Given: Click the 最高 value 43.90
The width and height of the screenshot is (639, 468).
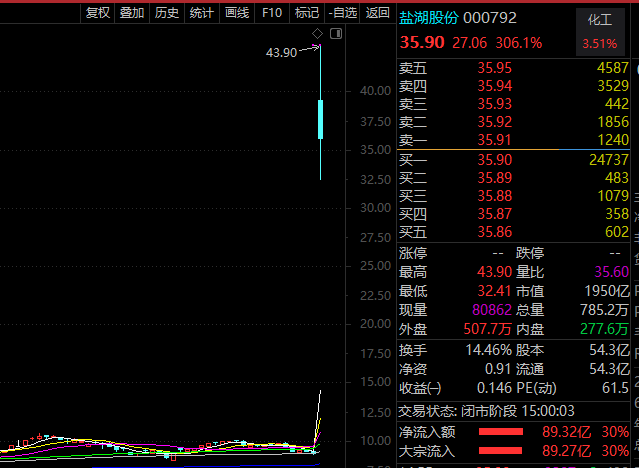Looking at the screenshot, I should click(495, 272).
